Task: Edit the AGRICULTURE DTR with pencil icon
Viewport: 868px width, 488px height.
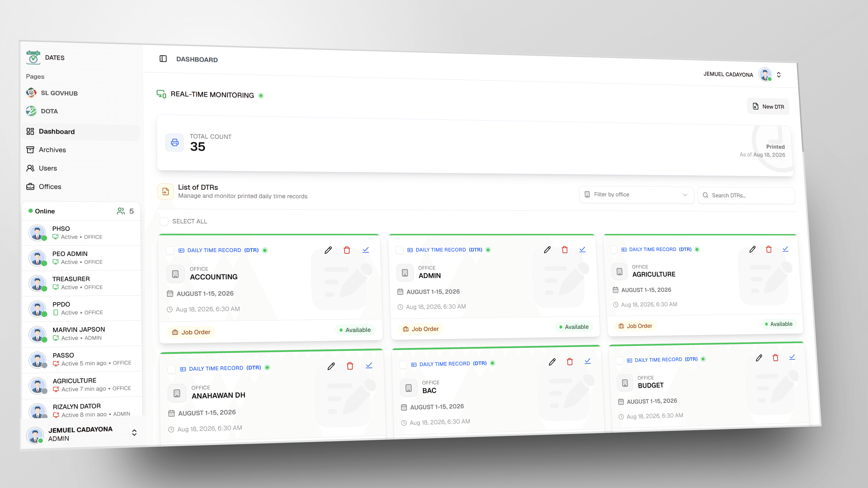Action: 752,249
